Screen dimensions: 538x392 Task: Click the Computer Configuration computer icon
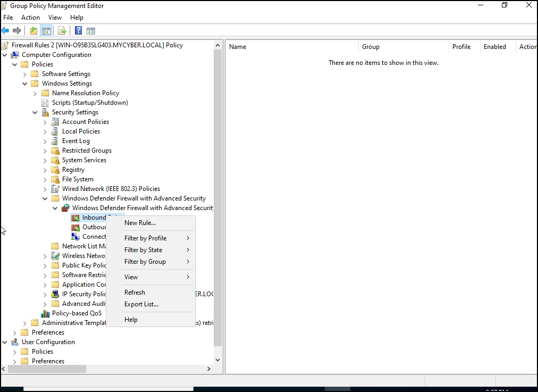click(x=15, y=55)
